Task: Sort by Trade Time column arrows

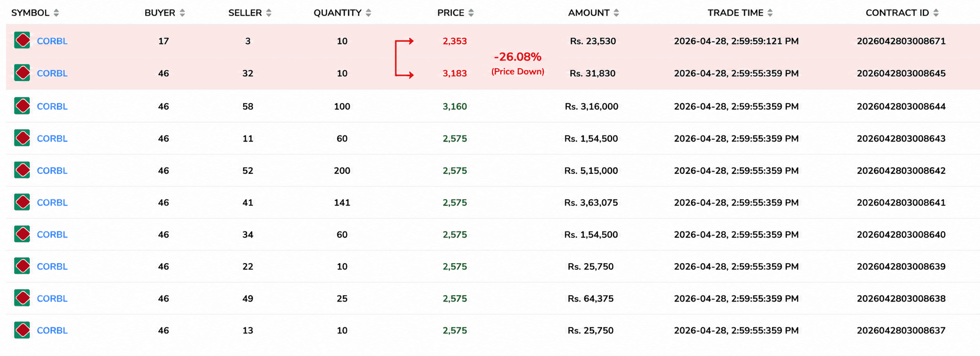Action: click(770, 13)
